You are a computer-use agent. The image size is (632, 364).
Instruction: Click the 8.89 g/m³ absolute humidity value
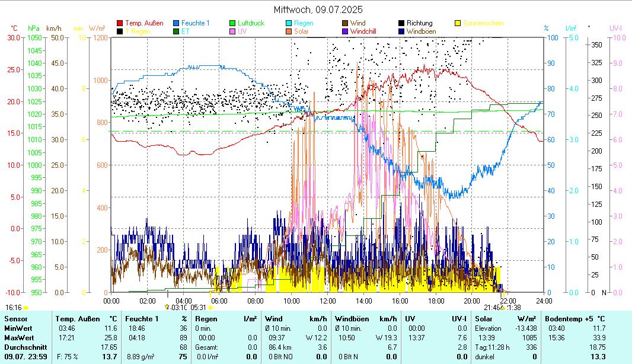[x=141, y=357]
